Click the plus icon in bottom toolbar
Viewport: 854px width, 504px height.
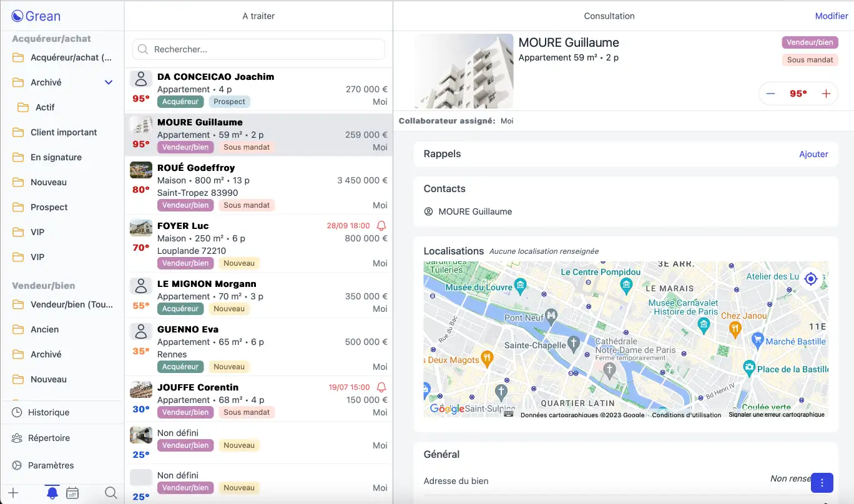click(x=12, y=493)
